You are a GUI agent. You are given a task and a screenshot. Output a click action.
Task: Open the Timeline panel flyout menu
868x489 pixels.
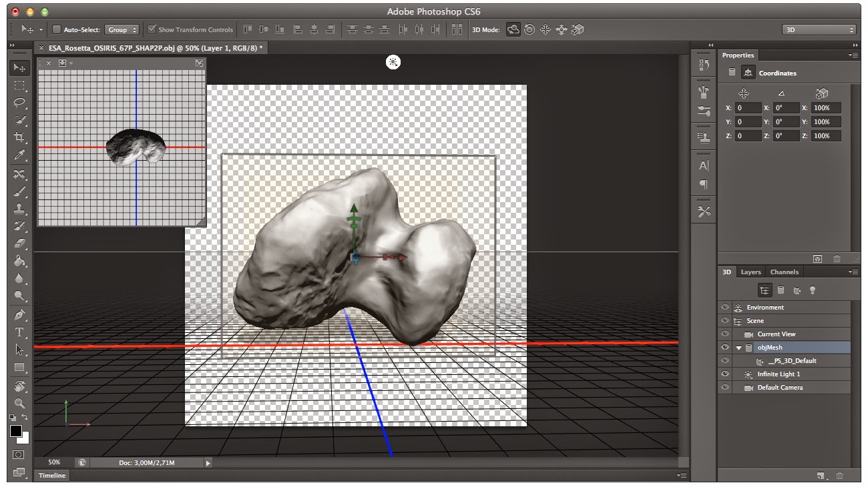coord(681,475)
